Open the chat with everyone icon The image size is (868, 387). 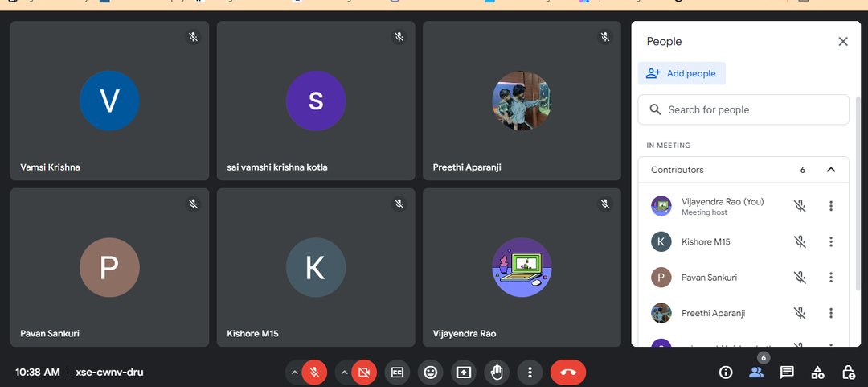tap(787, 372)
